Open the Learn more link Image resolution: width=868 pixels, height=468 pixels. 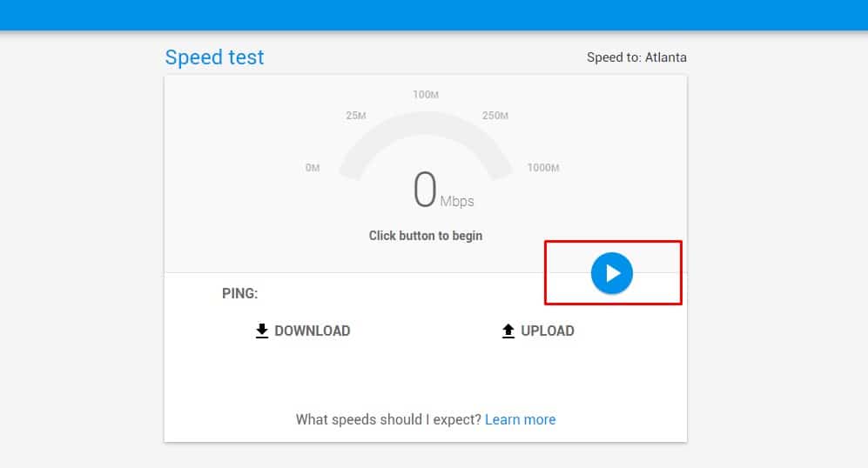[x=520, y=419]
